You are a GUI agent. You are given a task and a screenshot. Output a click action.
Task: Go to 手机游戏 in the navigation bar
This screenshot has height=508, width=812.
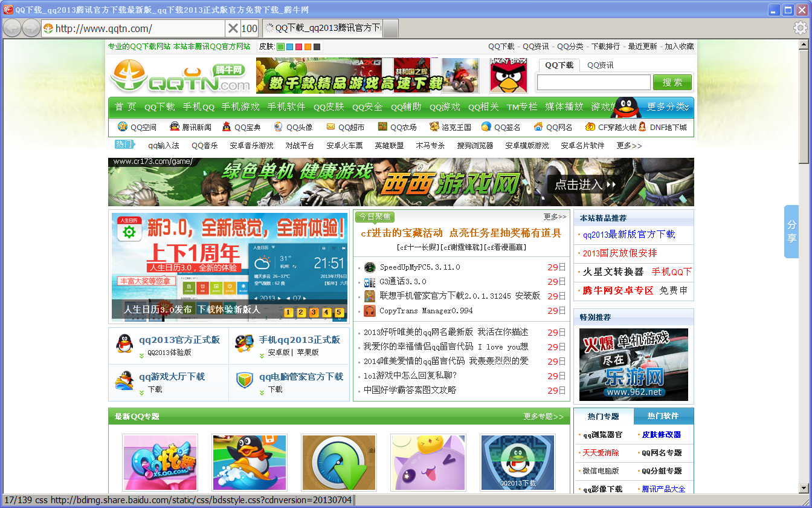click(x=240, y=107)
